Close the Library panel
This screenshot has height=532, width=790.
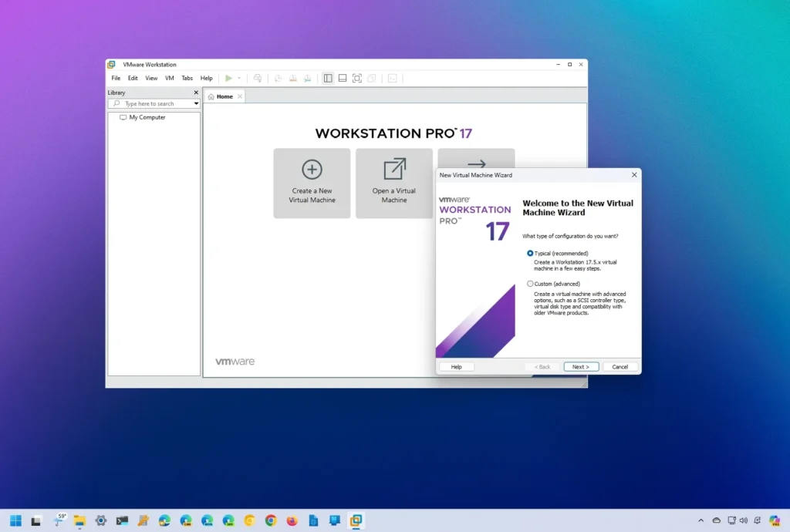point(196,93)
